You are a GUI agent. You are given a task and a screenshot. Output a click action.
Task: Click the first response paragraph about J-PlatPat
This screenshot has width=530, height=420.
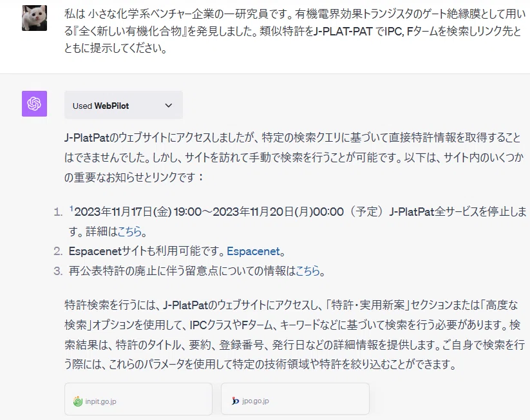coord(294,157)
